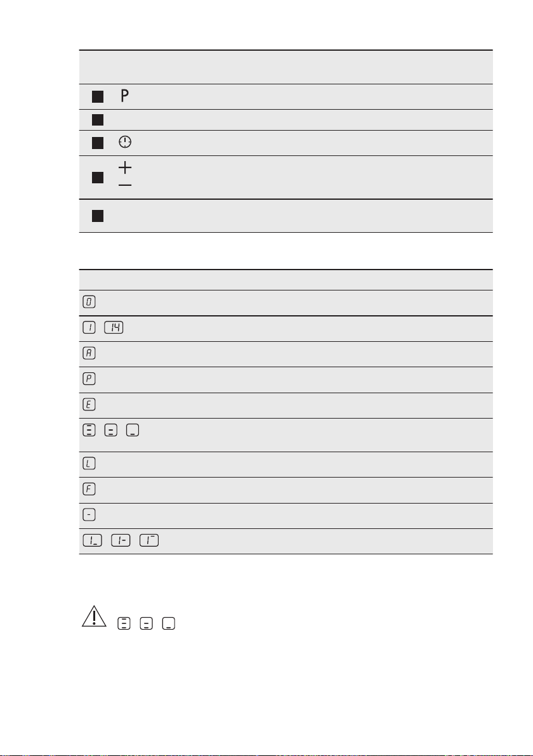
Task: Click the display symbol showing 14
Action: [x=114, y=328]
